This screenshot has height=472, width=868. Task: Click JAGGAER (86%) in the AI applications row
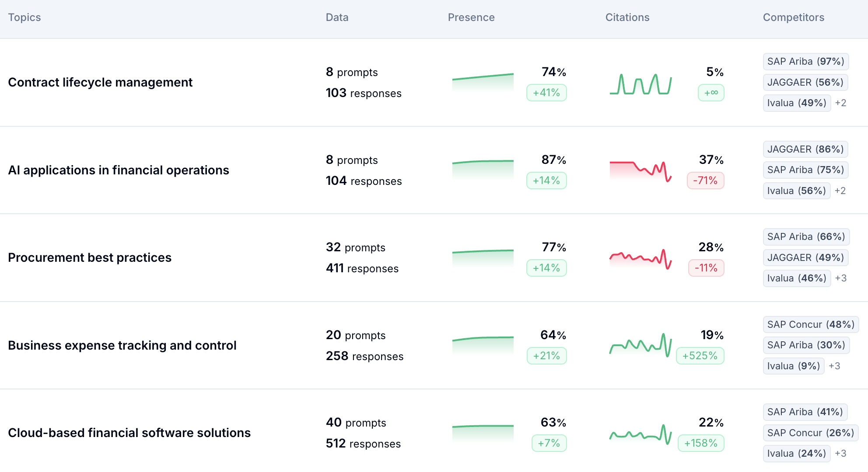tap(805, 149)
